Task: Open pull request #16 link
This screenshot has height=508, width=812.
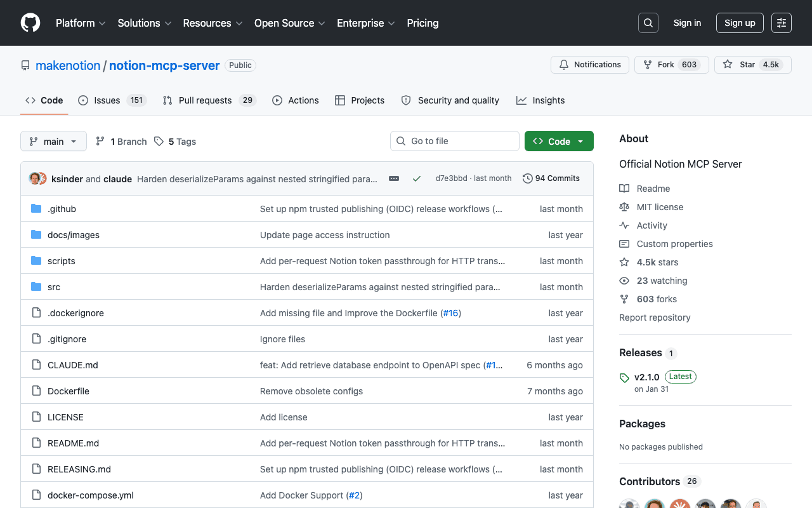Action: [x=450, y=313]
